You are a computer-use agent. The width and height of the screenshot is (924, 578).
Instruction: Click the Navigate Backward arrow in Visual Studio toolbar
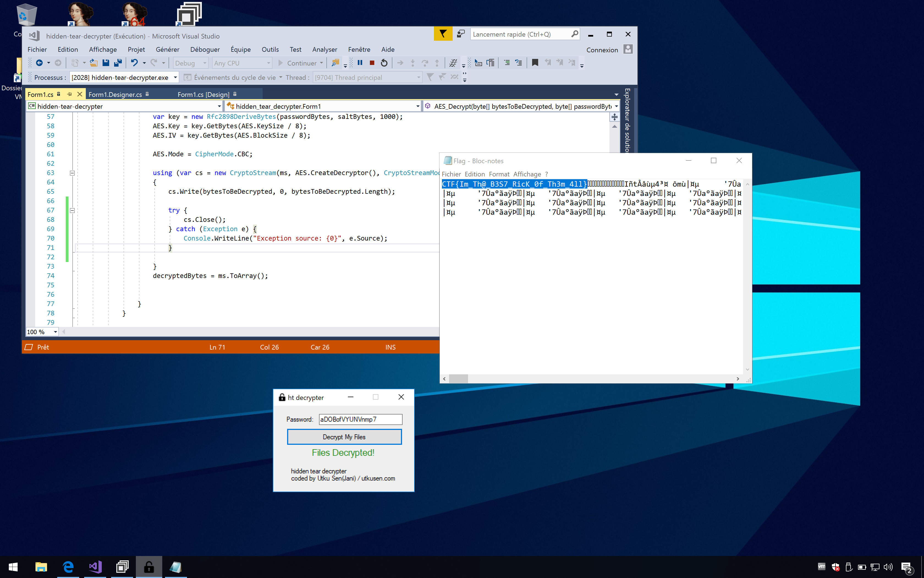(39, 63)
